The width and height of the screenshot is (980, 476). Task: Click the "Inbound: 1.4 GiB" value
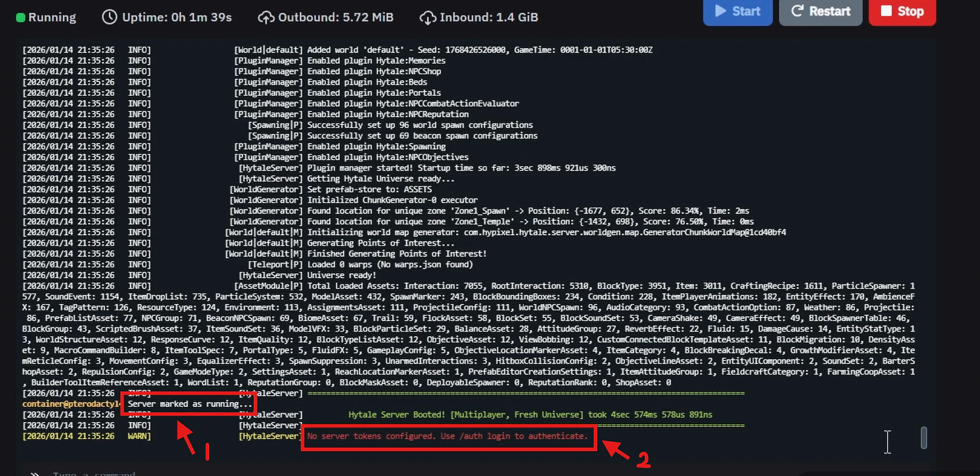click(x=489, y=17)
